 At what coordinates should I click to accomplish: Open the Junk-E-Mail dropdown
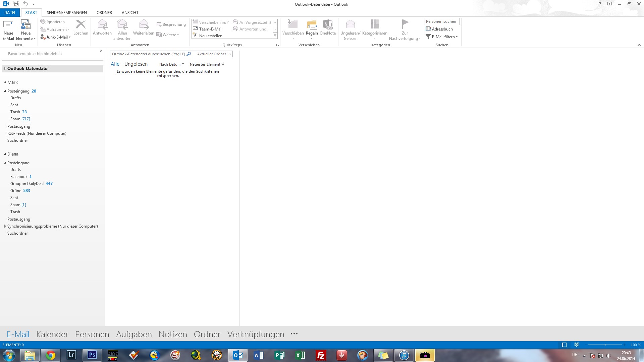pos(56,37)
